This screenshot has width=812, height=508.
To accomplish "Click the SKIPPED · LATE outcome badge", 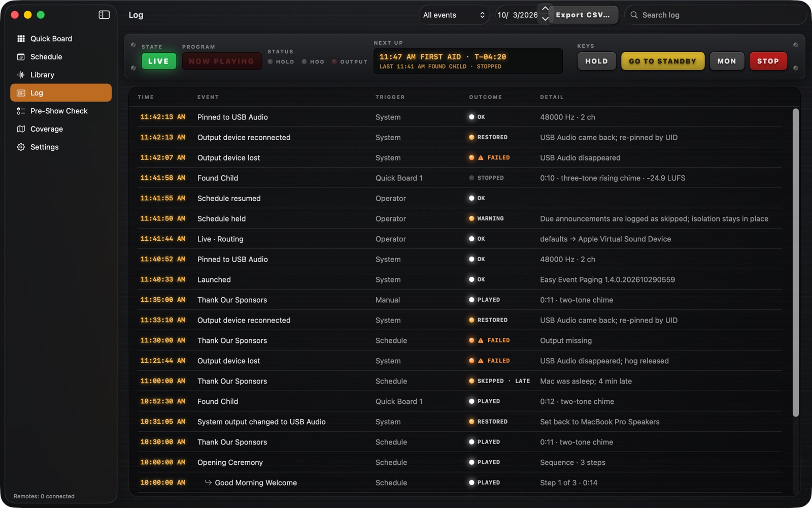I will pyautogui.click(x=499, y=381).
